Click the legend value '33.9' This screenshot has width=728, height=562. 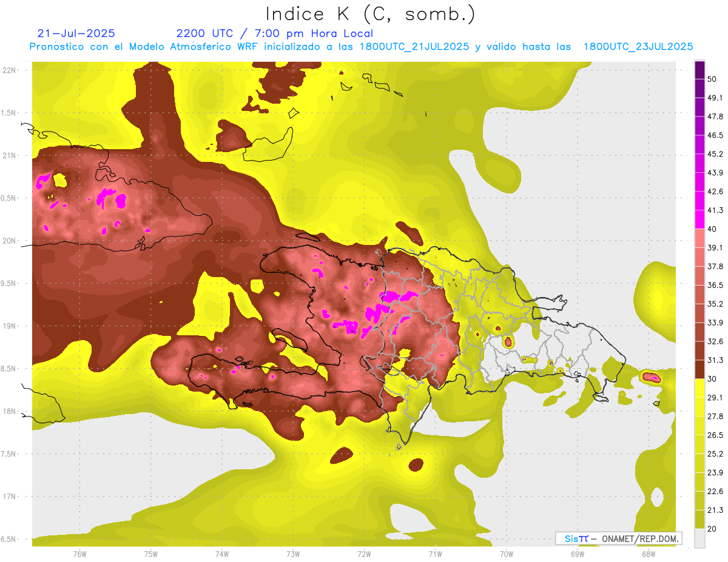[715, 323]
